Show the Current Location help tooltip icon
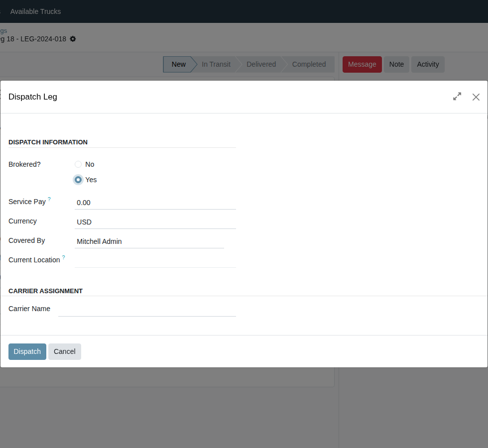Image resolution: width=488 pixels, height=448 pixels. 64,257
